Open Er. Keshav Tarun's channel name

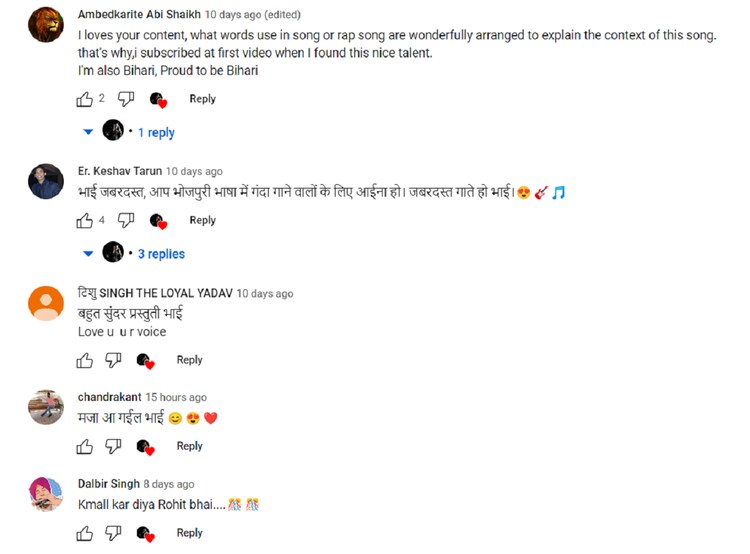pyautogui.click(x=120, y=171)
